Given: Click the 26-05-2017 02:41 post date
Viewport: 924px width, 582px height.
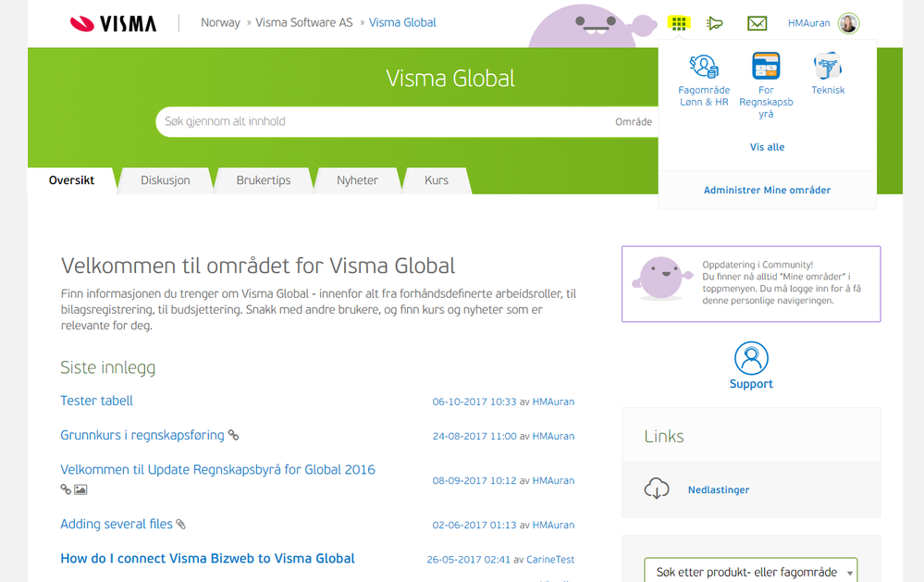Looking at the screenshot, I should [469, 560].
